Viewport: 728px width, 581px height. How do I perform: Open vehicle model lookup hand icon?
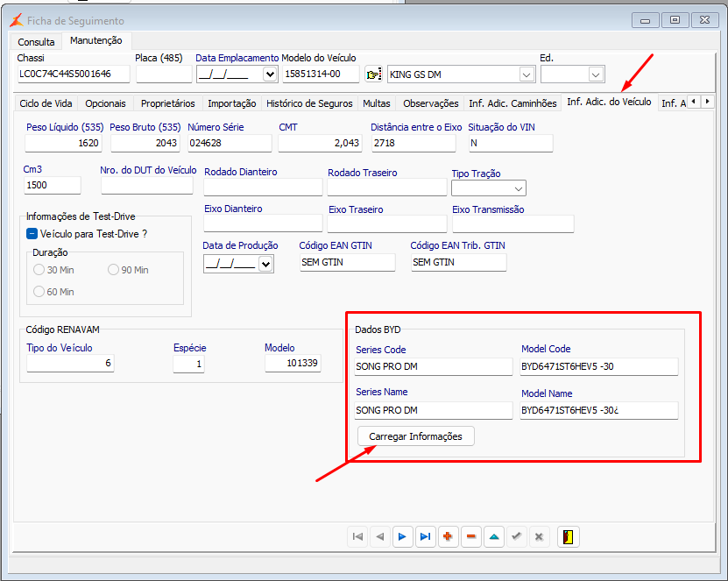(374, 74)
